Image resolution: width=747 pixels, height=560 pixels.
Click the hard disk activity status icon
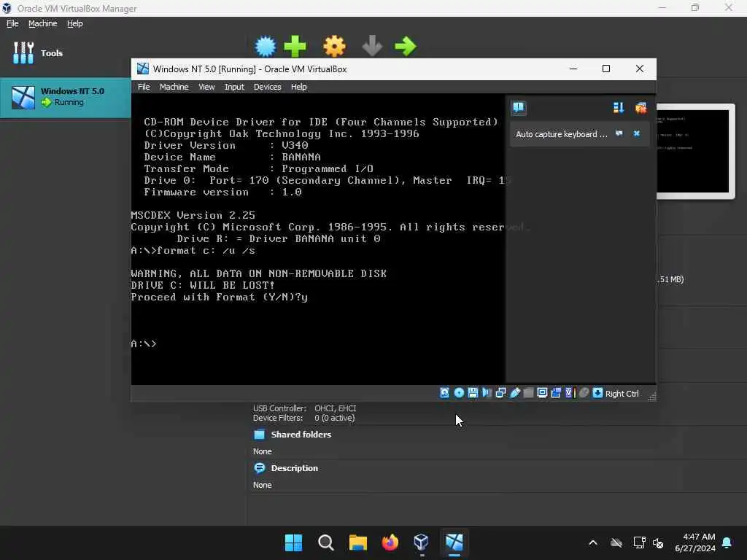(444, 393)
